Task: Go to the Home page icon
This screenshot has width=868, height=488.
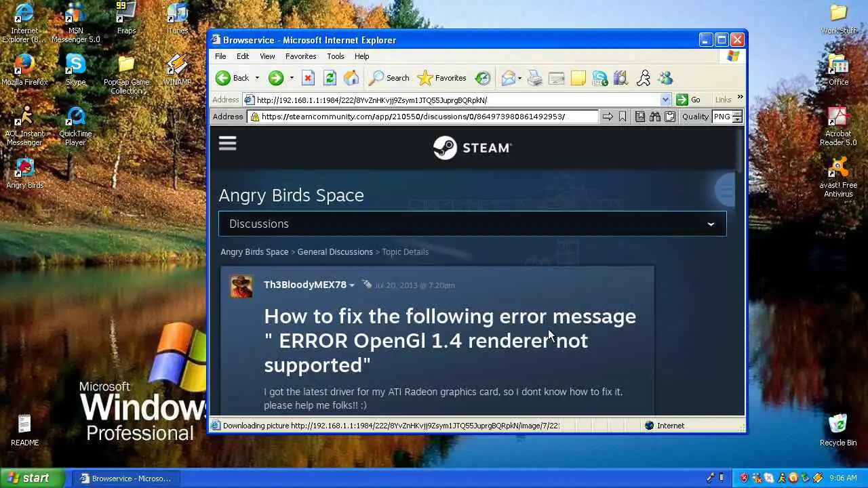Action: (351, 78)
